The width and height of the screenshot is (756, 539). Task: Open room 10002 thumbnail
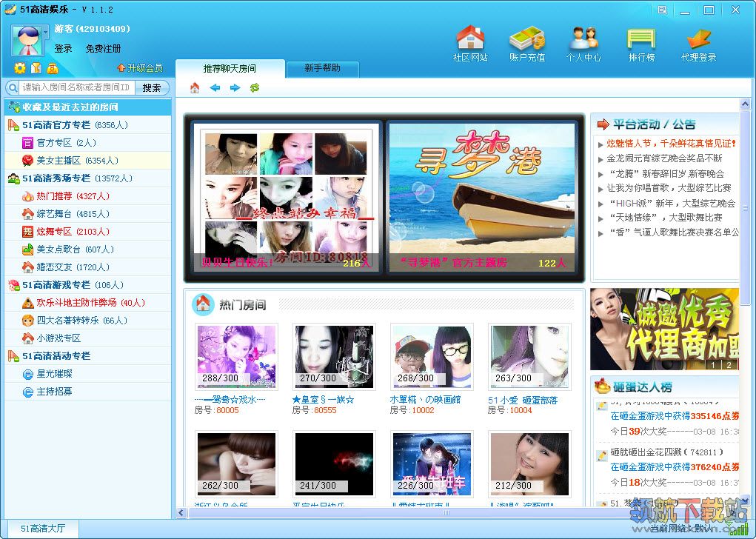[432, 356]
